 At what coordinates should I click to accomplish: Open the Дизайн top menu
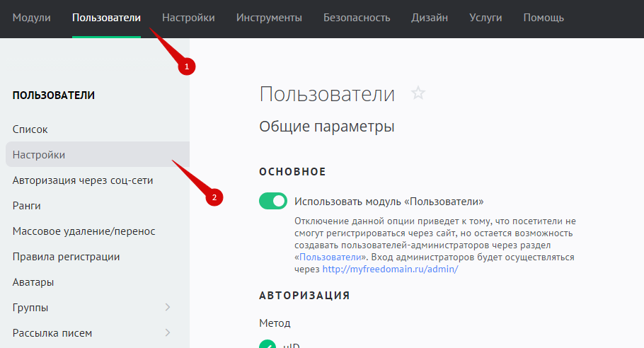[430, 18]
